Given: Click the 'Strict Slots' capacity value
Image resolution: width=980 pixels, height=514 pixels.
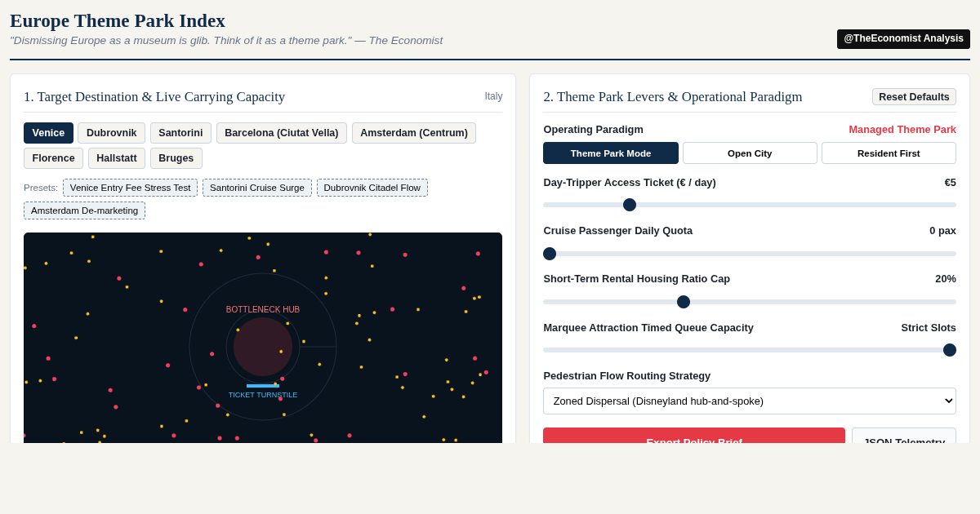Looking at the screenshot, I should click(x=929, y=327).
